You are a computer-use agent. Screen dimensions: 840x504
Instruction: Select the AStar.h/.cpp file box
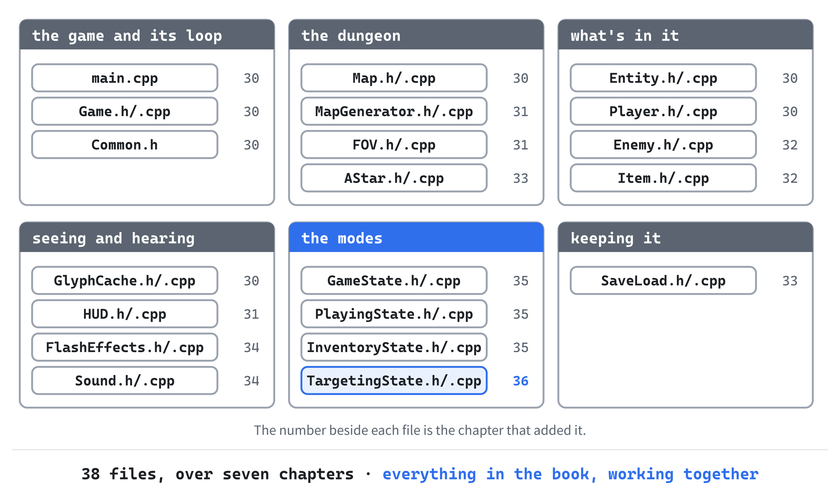pos(394,178)
